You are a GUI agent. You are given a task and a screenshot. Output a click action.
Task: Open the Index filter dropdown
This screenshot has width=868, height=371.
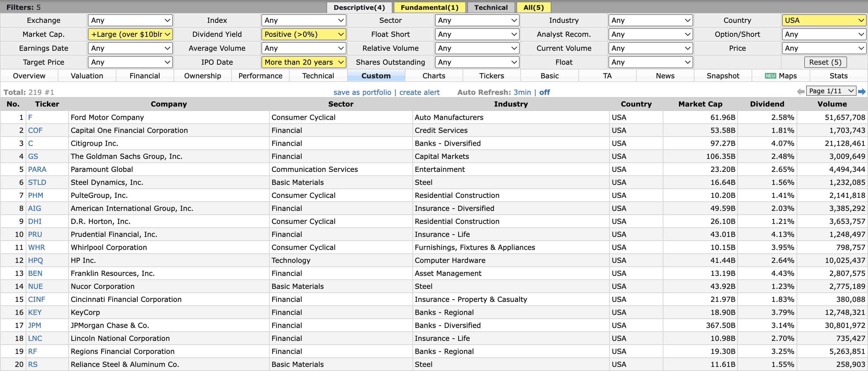tap(304, 20)
